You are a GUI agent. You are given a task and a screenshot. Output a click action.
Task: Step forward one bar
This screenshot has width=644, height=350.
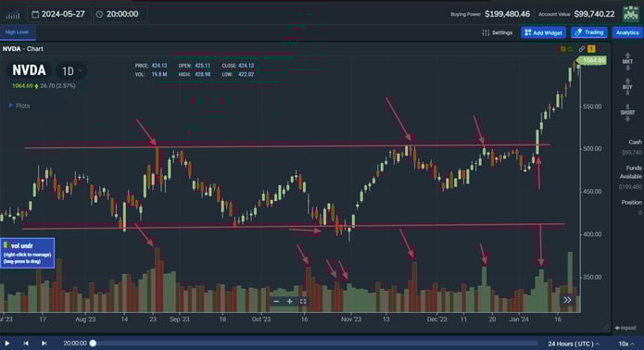coord(44,343)
